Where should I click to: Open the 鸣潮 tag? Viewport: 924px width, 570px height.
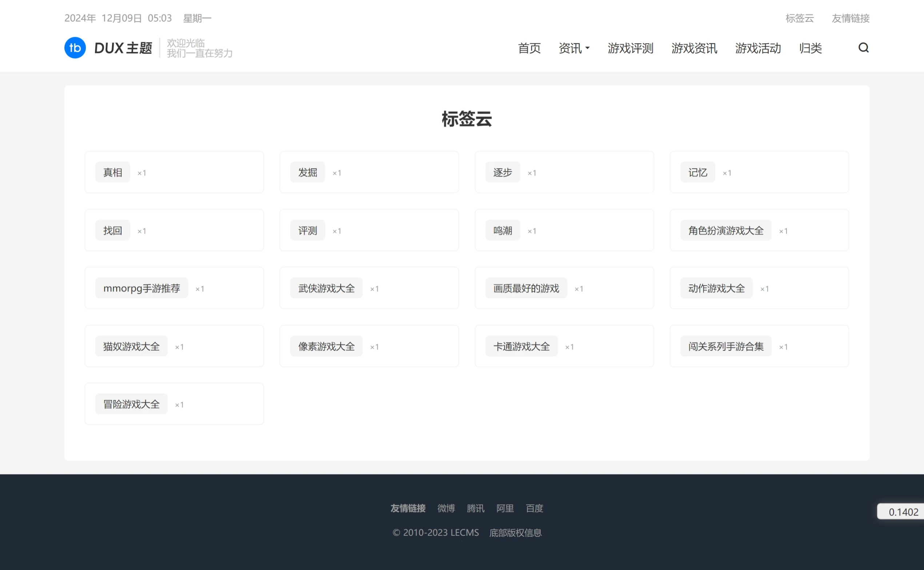(502, 230)
